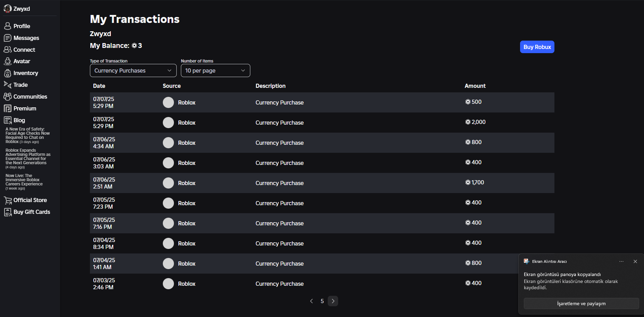Click the Snipping Tool icon in notification
644x317 pixels.
[526, 261]
